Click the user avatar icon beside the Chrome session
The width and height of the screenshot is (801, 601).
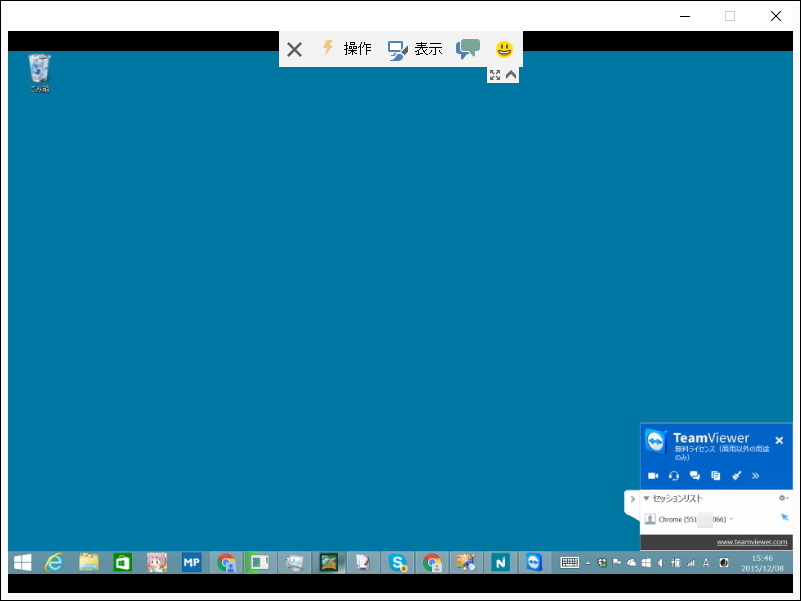650,519
